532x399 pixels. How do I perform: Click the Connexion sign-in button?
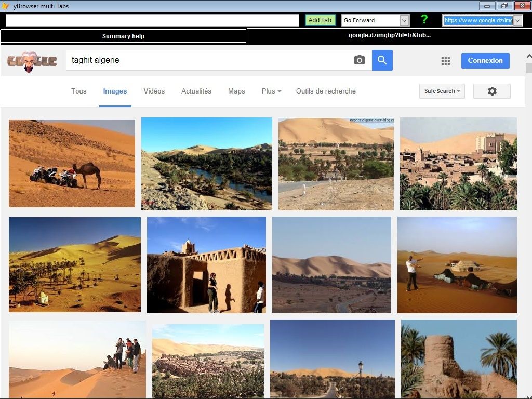(x=485, y=60)
